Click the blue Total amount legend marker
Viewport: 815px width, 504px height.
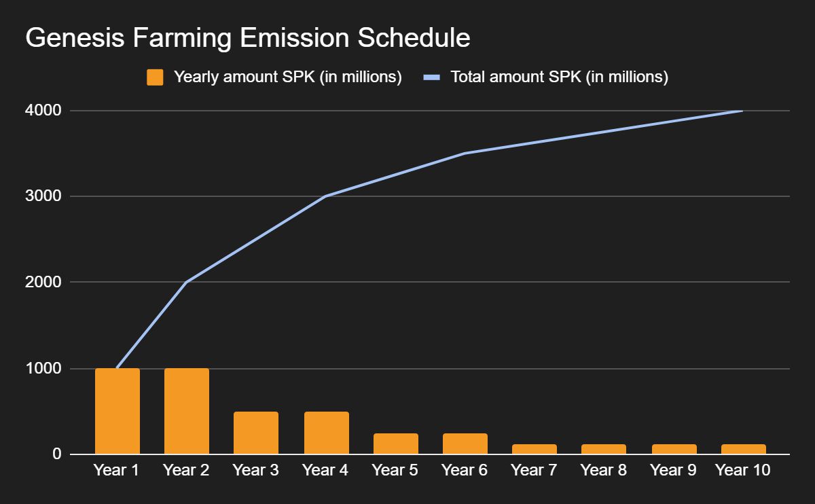pyautogui.click(x=433, y=77)
